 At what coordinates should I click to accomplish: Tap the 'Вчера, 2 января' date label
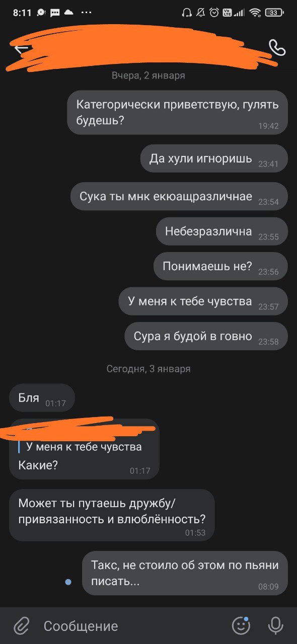[x=148, y=75]
